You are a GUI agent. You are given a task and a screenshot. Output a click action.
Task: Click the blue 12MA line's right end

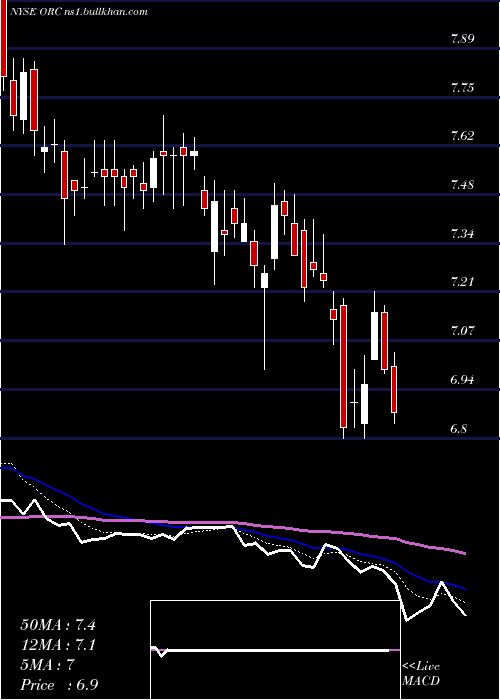point(464,589)
